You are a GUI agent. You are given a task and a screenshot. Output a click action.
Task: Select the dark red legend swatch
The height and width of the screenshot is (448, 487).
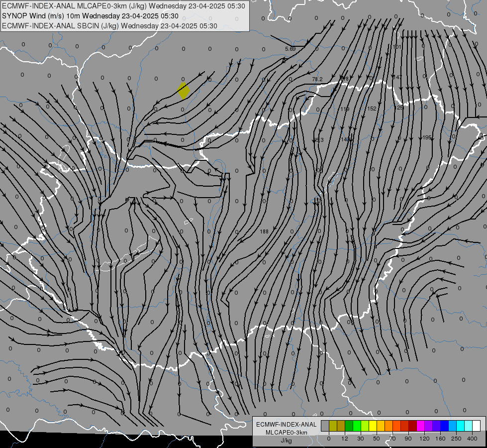413,426
